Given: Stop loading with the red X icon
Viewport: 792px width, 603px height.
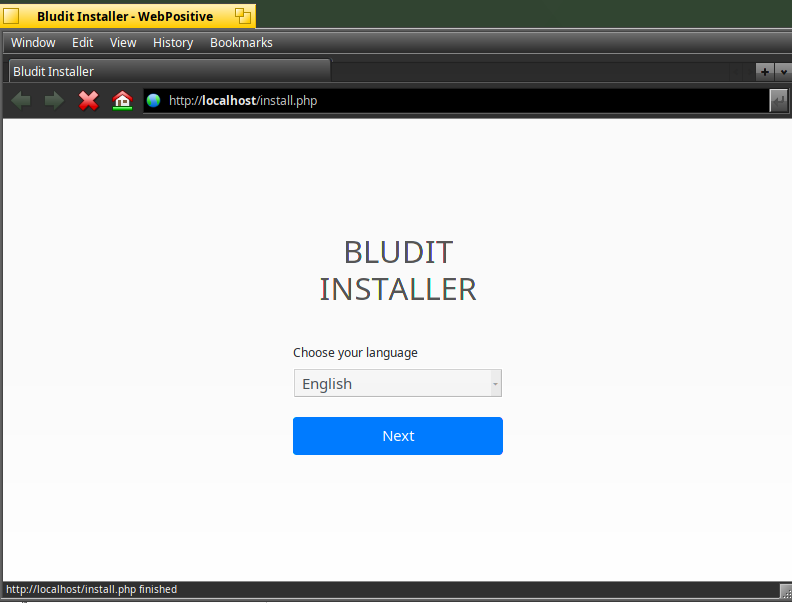Looking at the screenshot, I should (88, 100).
